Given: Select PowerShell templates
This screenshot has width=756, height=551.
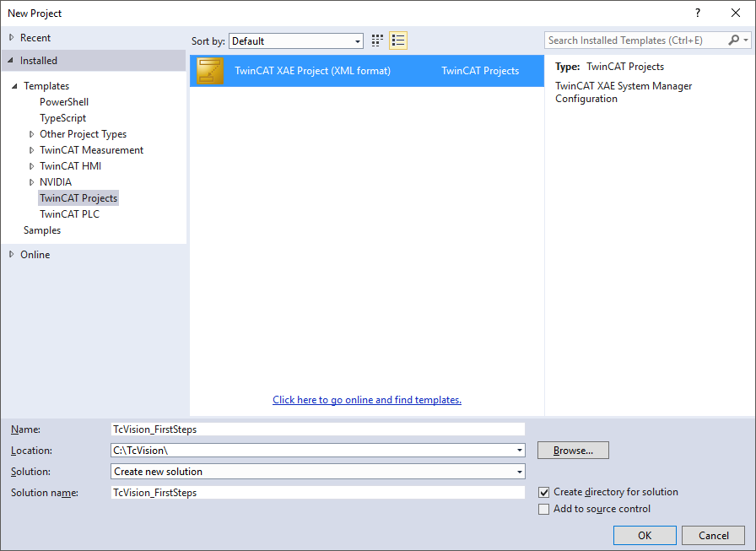Looking at the screenshot, I should click(x=64, y=102).
